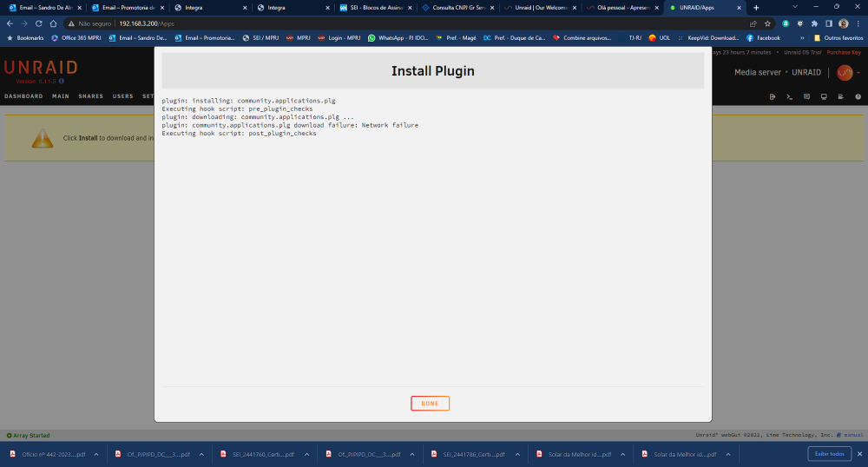Image resolution: width=868 pixels, height=467 pixels.
Task: Reload the current page
Action: (x=39, y=23)
